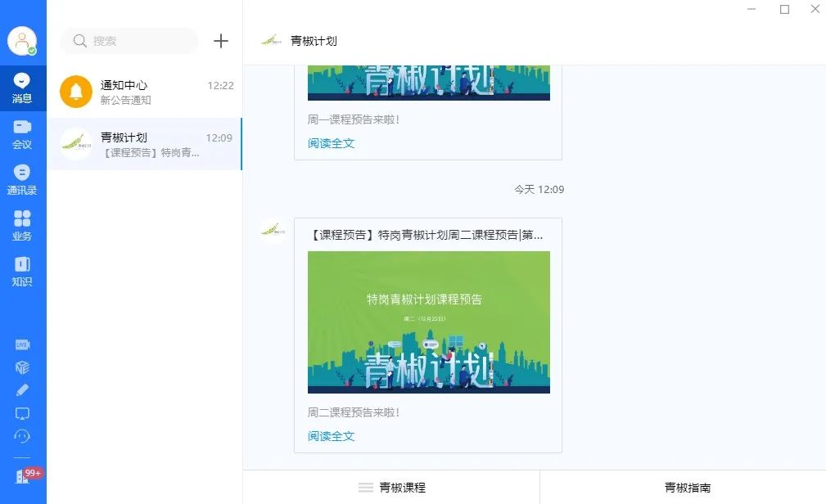
Task: Open the 知识 (Knowledge) section
Action: (x=22, y=270)
